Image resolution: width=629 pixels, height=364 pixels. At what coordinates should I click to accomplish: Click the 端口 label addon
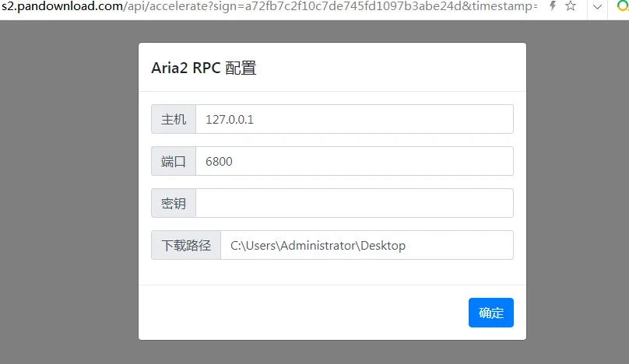[174, 161]
